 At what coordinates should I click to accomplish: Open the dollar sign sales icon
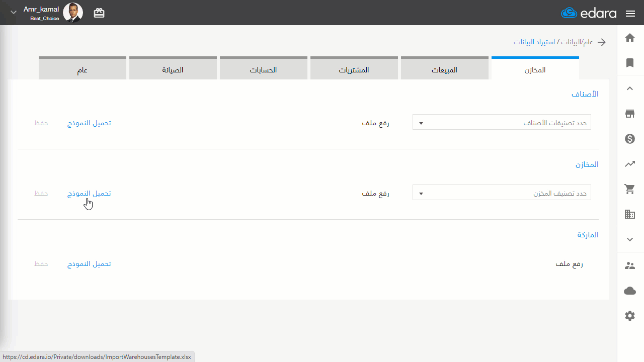(630, 139)
